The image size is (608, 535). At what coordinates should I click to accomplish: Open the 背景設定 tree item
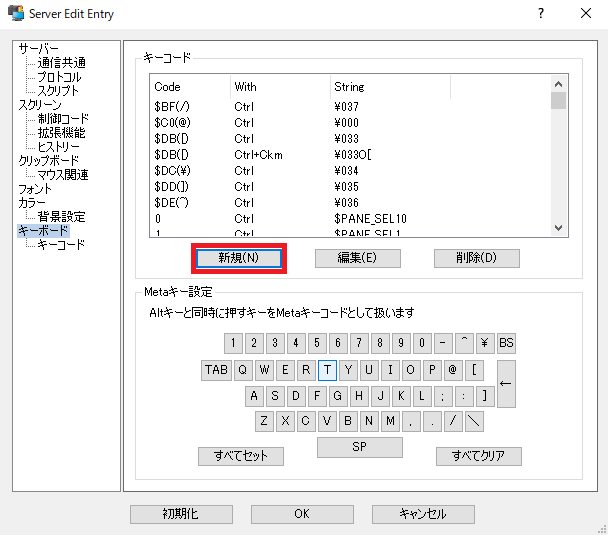pos(62,217)
